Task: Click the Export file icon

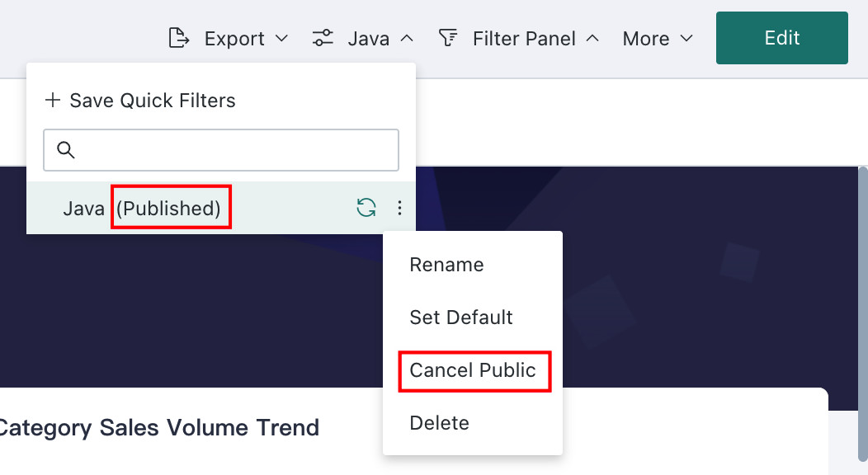Action: pos(179,38)
